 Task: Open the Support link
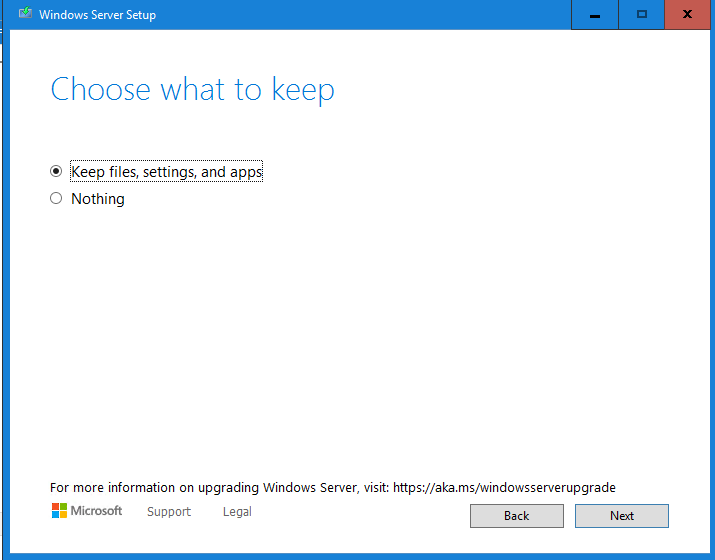click(x=168, y=512)
